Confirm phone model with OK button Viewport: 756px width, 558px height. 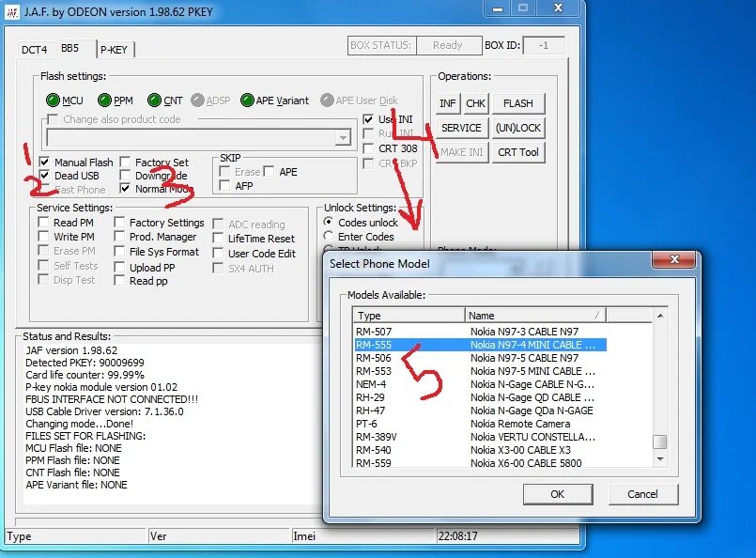tap(558, 494)
